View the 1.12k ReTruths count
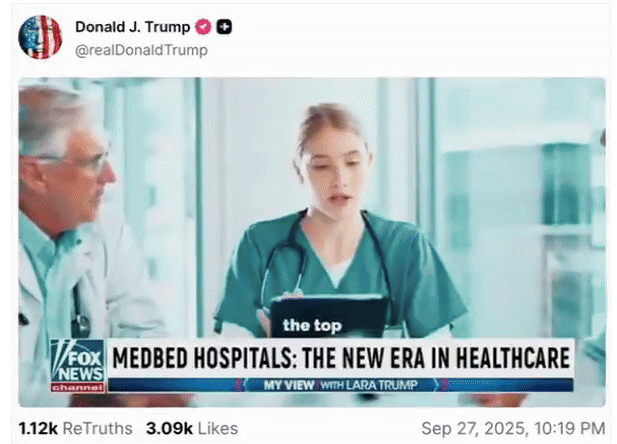The image size is (617, 444). (x=38, y=428)
